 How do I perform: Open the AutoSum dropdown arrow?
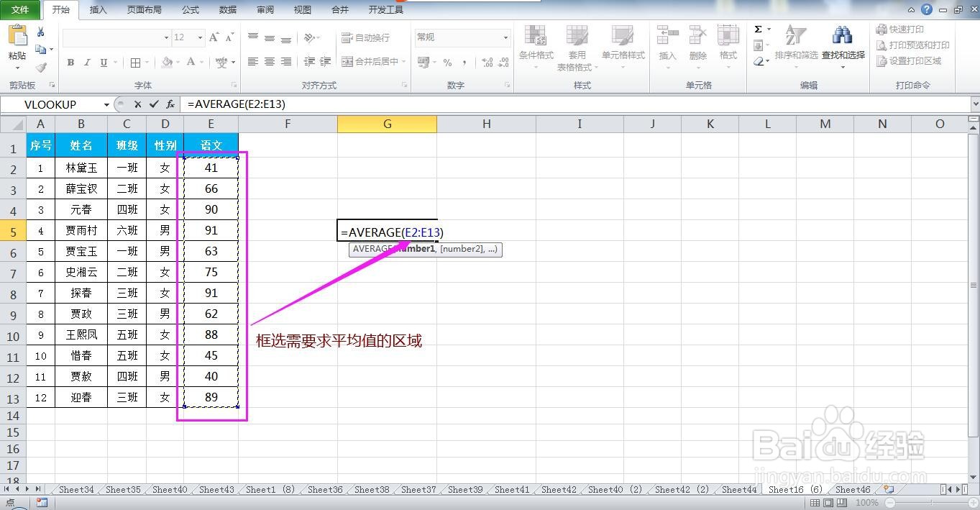(x=769, y=29)
